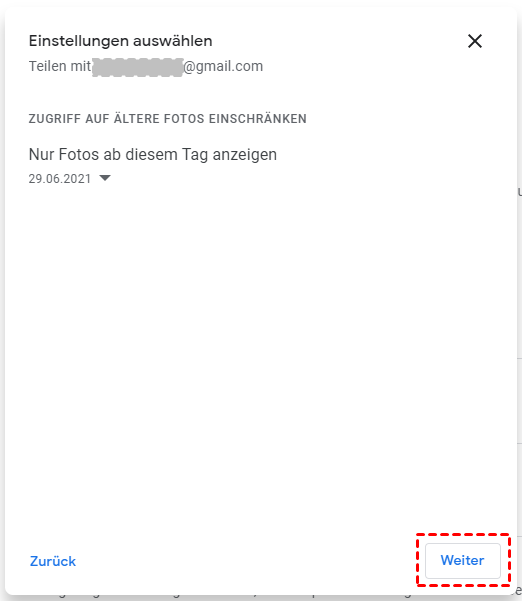Click the partially hidden text below the dialog

click(261, 597)
